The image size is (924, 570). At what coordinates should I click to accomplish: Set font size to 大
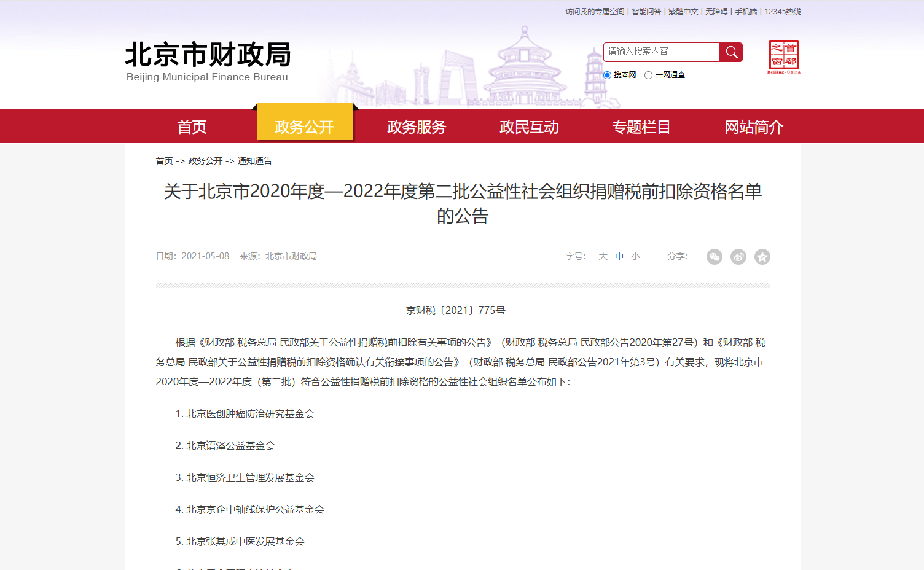pos(603,256)
